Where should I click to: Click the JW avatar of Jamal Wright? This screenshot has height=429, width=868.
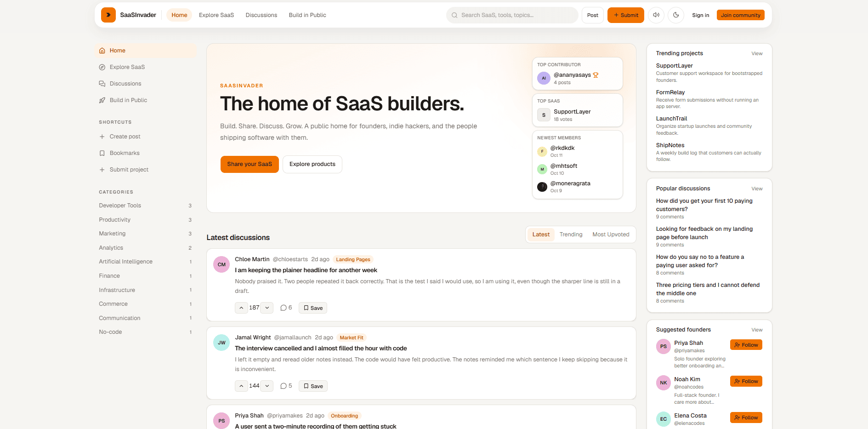pos(221,343)
